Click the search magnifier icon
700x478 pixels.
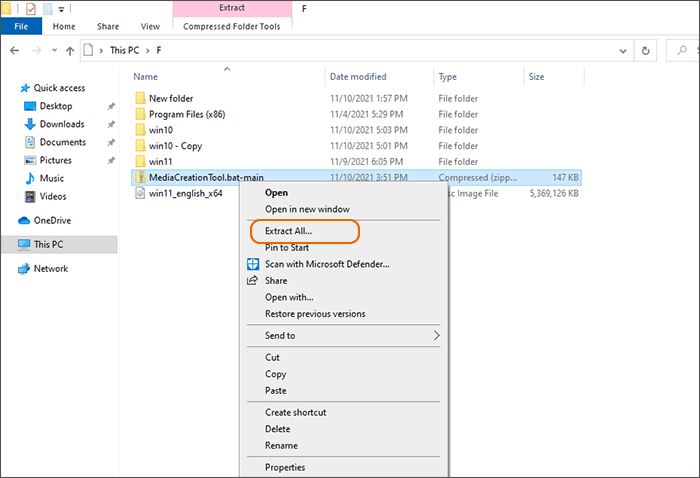pyautogui.click(x=682, y=50)
